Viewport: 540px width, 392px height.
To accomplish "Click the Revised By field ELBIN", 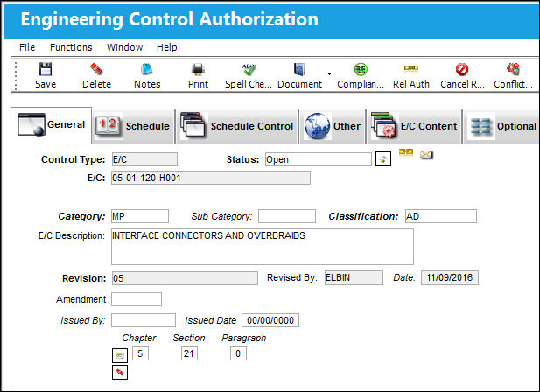I will tap(354, 277).
